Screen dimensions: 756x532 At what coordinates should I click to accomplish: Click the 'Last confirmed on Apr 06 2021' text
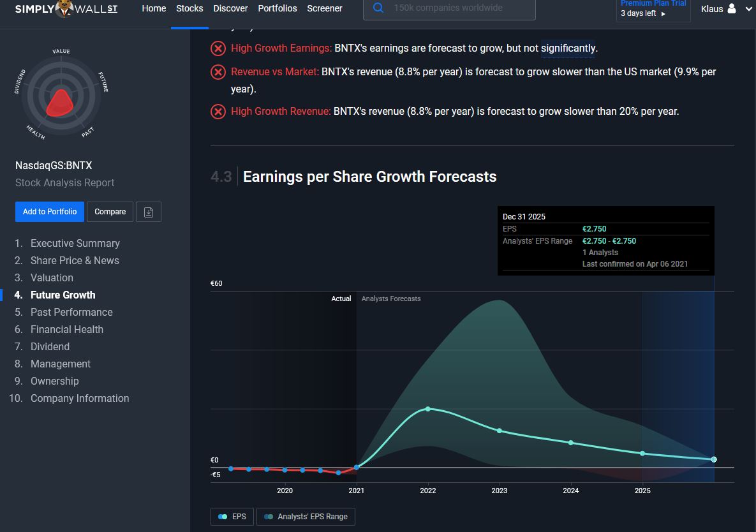tap(635, 264)
